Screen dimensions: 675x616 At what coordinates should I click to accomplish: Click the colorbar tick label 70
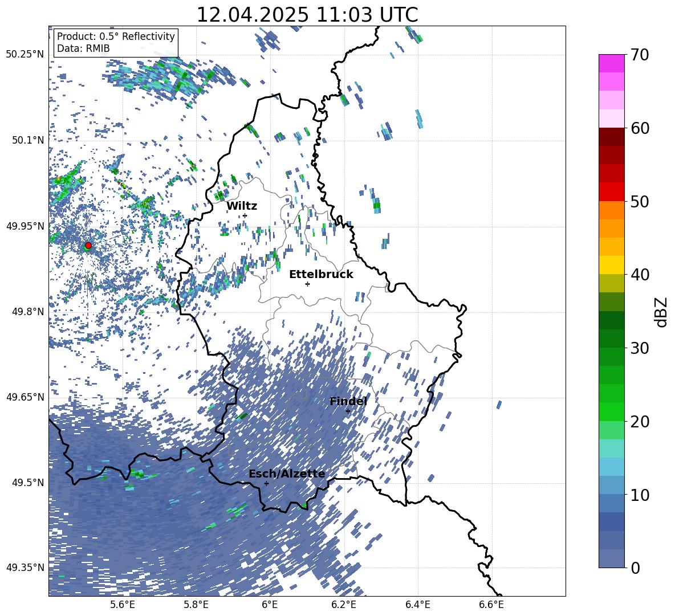(640, 55)
